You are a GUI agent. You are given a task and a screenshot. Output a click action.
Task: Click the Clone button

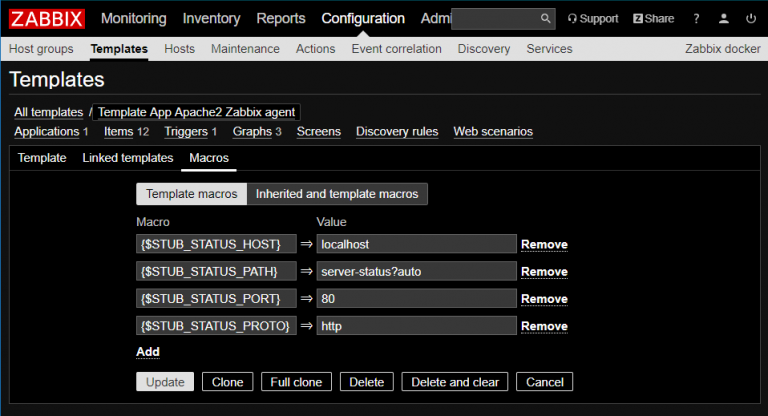click(227, 382)
